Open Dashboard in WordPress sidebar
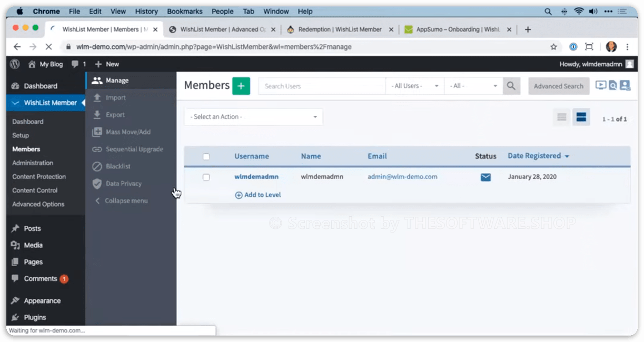 pyautogui.click(x=41, y=86)
